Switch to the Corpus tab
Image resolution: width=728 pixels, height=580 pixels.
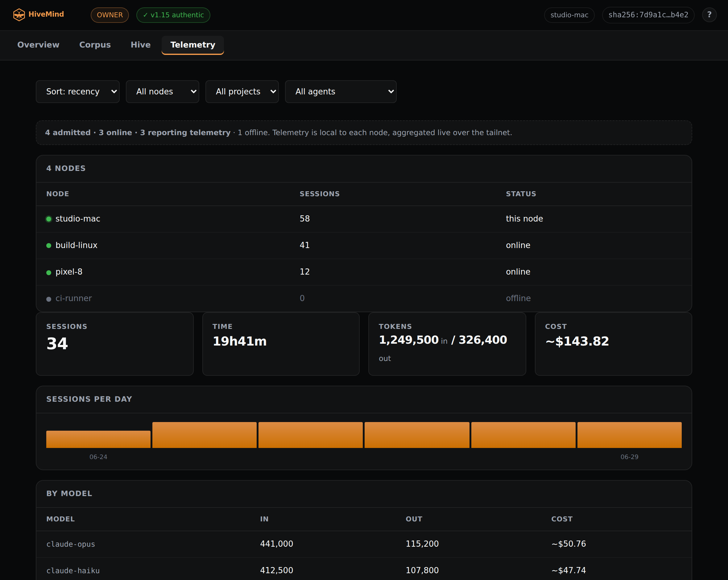(x=95, y=45)
